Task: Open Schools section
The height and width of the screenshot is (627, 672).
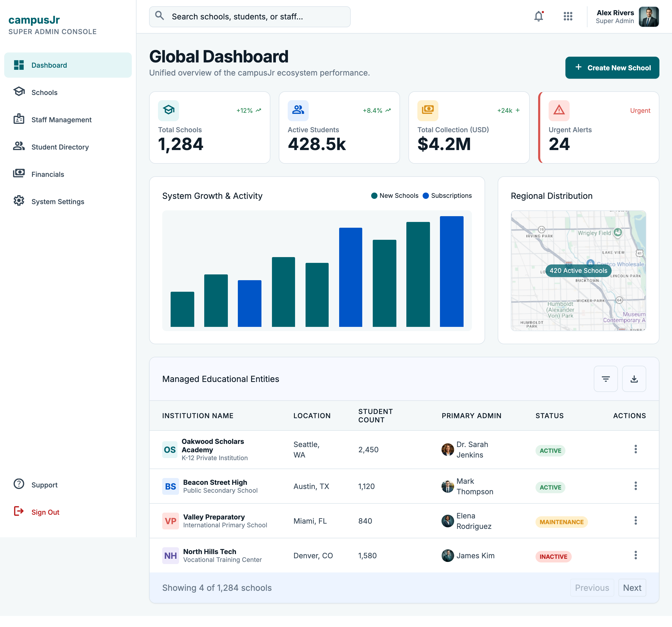Action: pyautogui.click(x=68, y=92)
